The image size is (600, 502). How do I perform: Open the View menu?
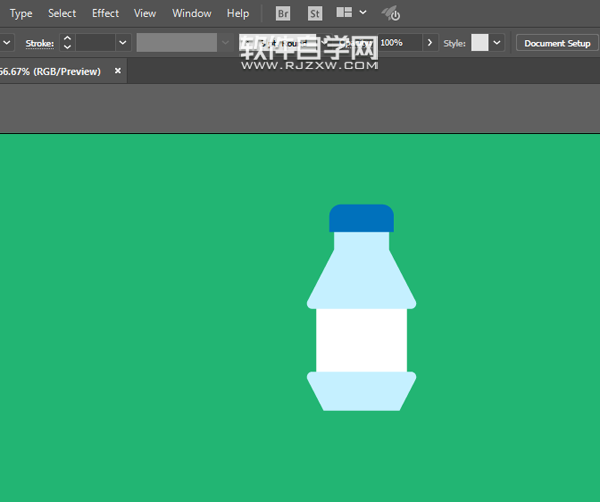145,14
